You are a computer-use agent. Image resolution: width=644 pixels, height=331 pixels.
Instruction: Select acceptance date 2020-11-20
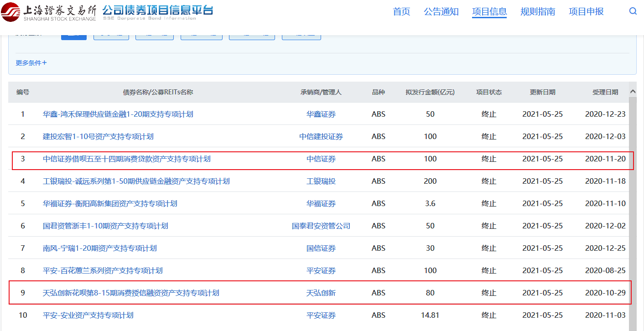click(x=606, y=159)
